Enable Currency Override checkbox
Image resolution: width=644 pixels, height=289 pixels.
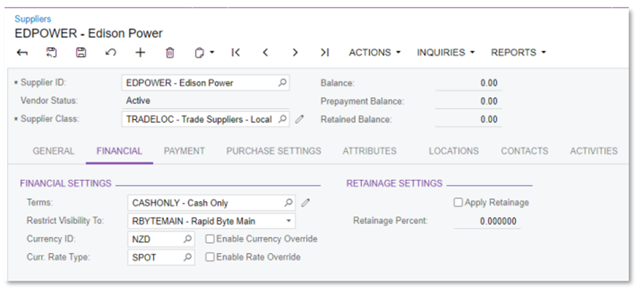coord(210,239)
